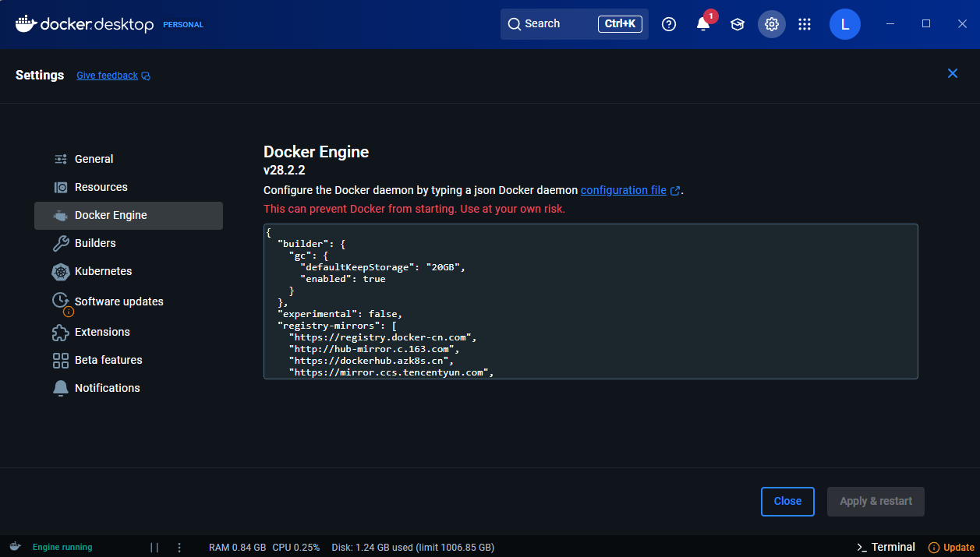This screenshot has height=557, width=980.
Task: Click the Notifications bell sidebar icon
Action: click(61, 388)
